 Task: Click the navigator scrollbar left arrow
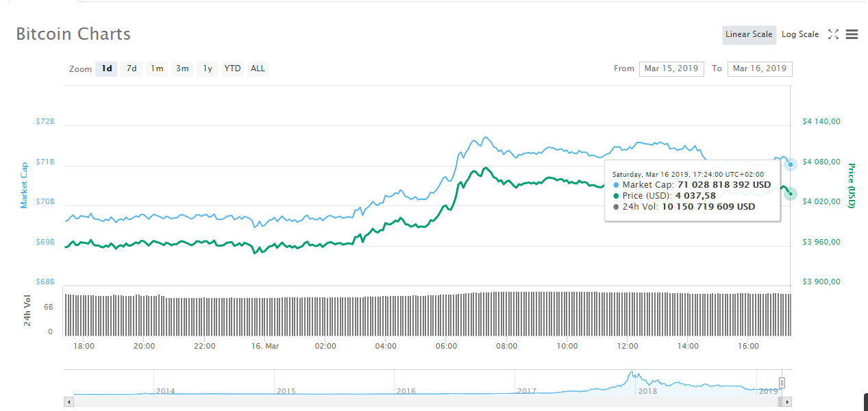pyautogui.click(x=69, y=402)
